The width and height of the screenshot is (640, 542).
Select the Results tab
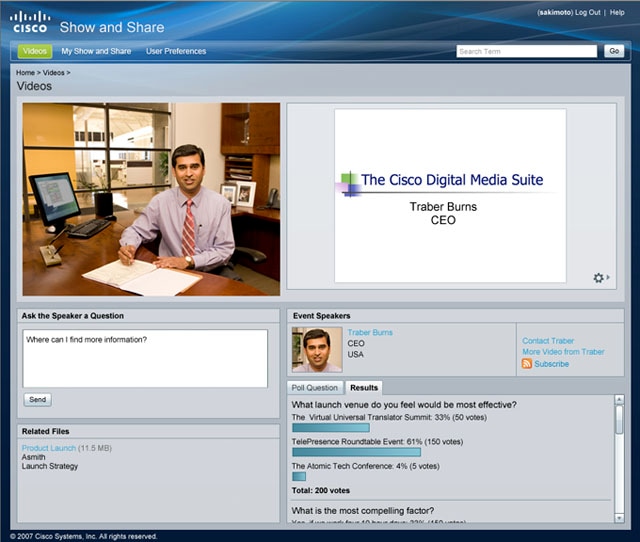coord(364,387)
